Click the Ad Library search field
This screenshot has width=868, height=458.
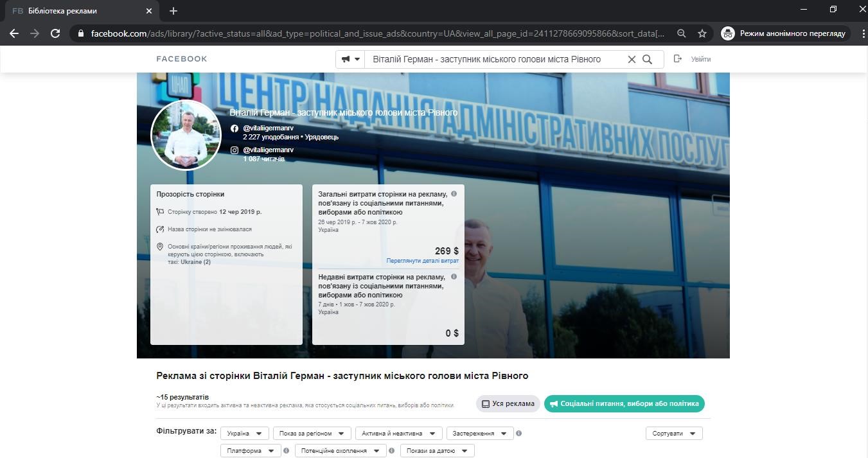(495, 59)
